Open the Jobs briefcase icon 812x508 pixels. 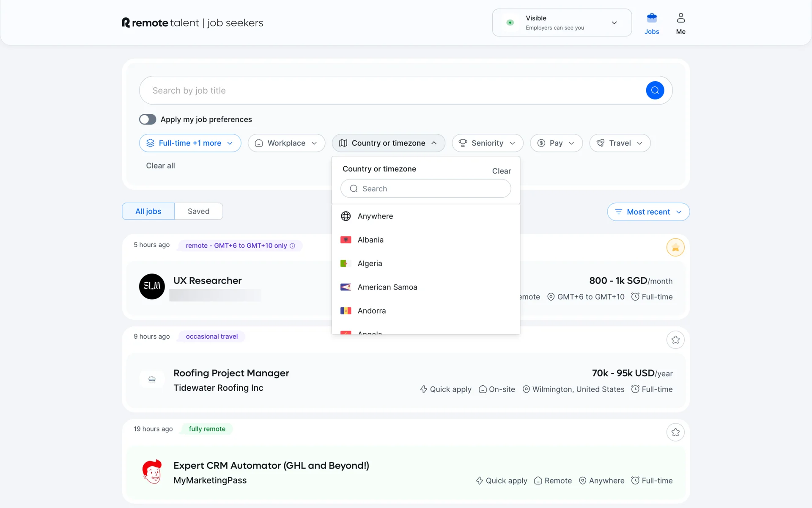pos(651,18)
